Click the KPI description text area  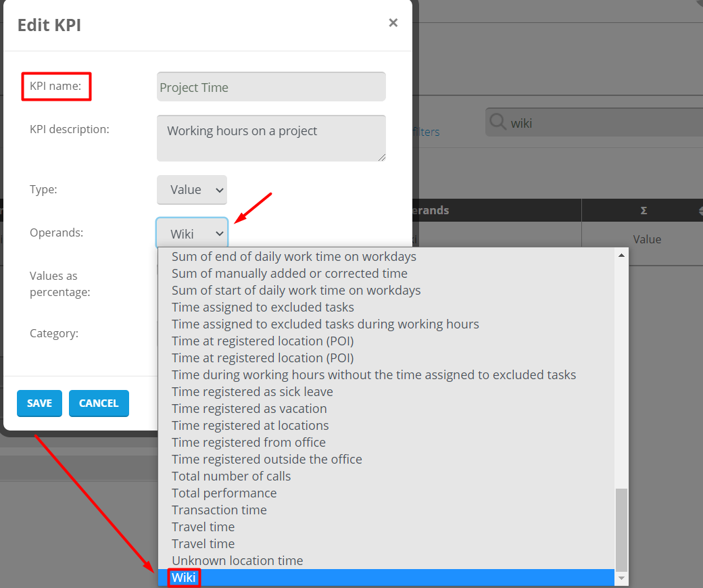click(x=271, y=138)
